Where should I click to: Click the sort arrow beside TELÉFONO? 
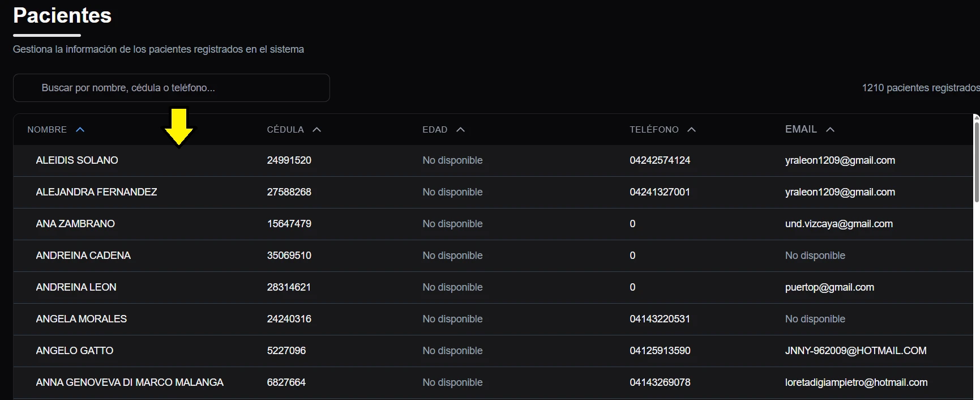click(x=692, y=130)
